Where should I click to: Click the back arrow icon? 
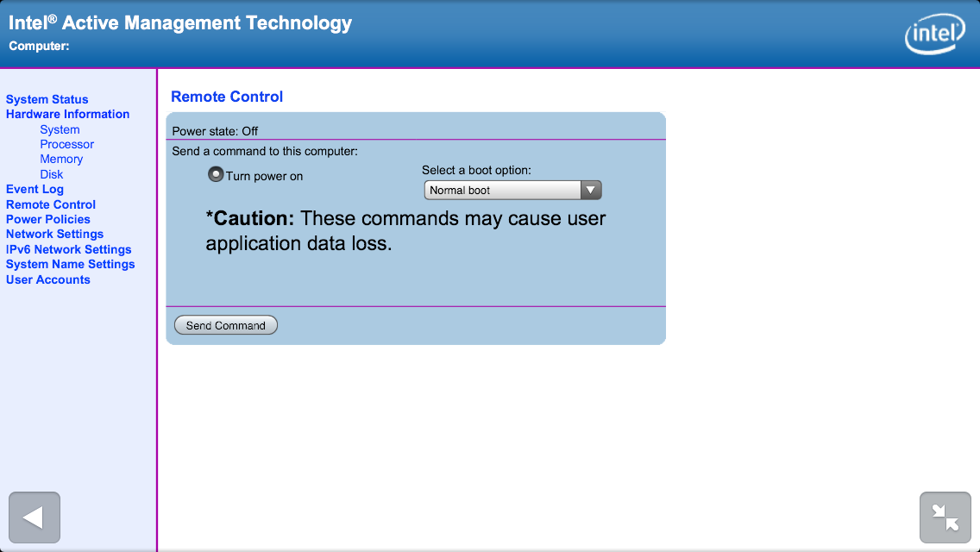34,517
